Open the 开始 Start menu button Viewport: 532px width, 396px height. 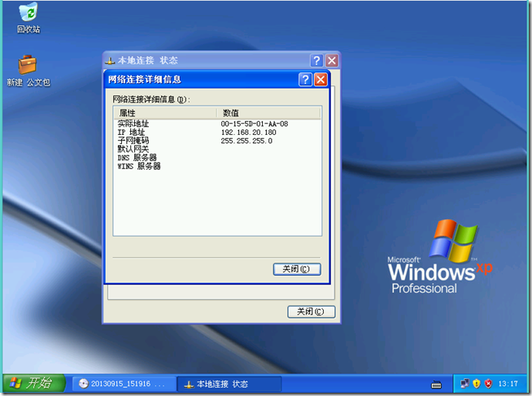point(33,384)
